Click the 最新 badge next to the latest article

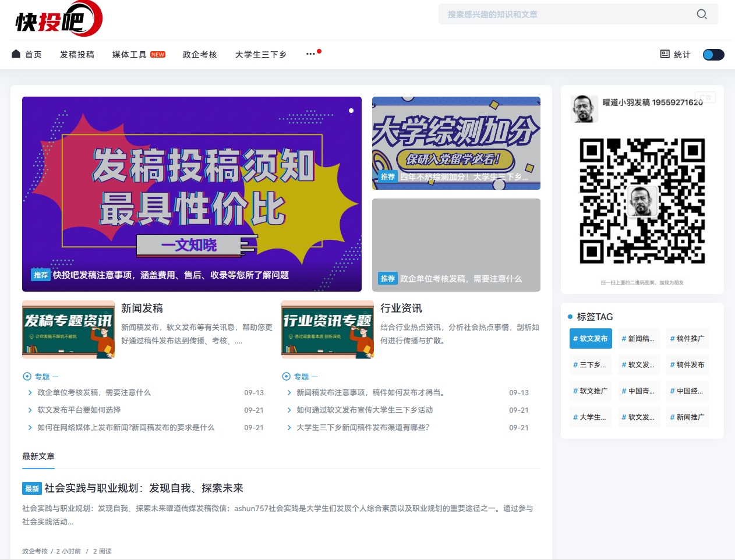31,488
